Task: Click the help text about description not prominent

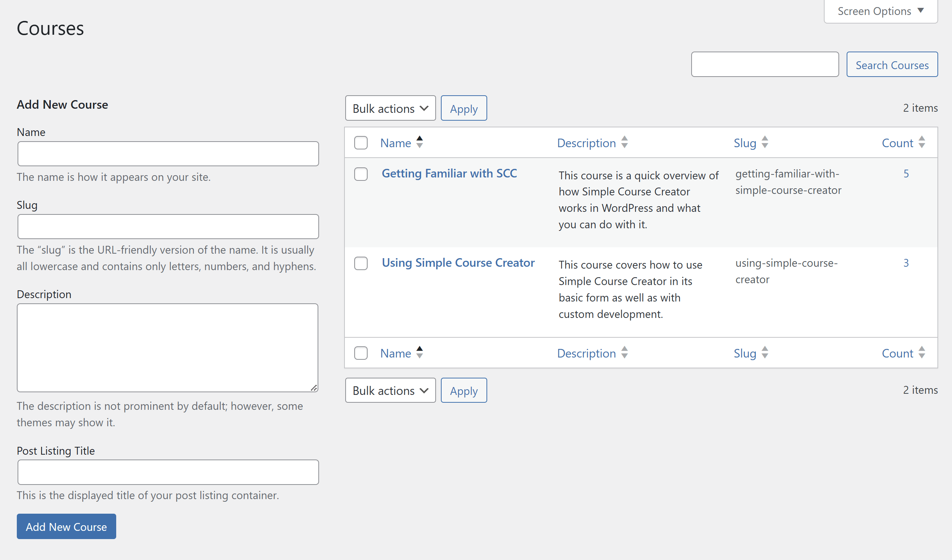Action: tap(160, 414)
